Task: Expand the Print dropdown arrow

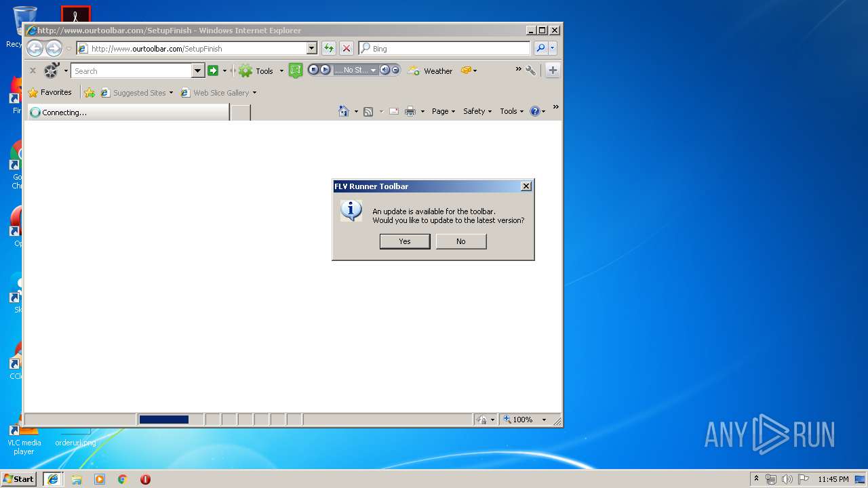Action: (422, 112)
